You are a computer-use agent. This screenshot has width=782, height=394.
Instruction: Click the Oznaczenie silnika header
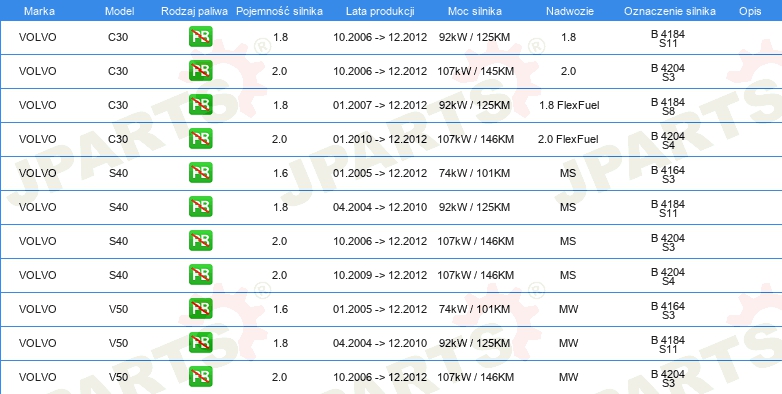[670, 11]
